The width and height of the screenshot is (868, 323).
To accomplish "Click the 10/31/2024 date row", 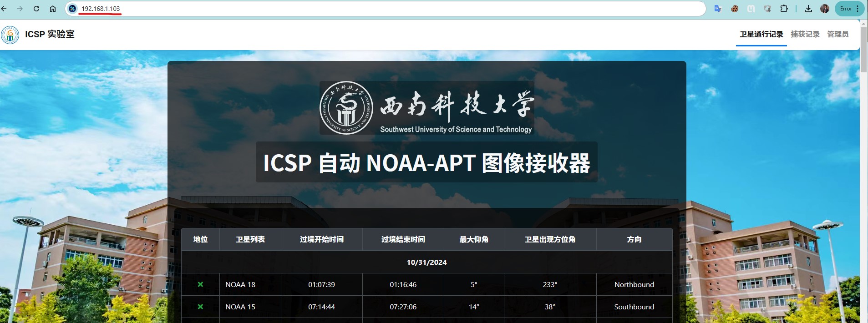I will pyautogui.click(x=426, y=262).
